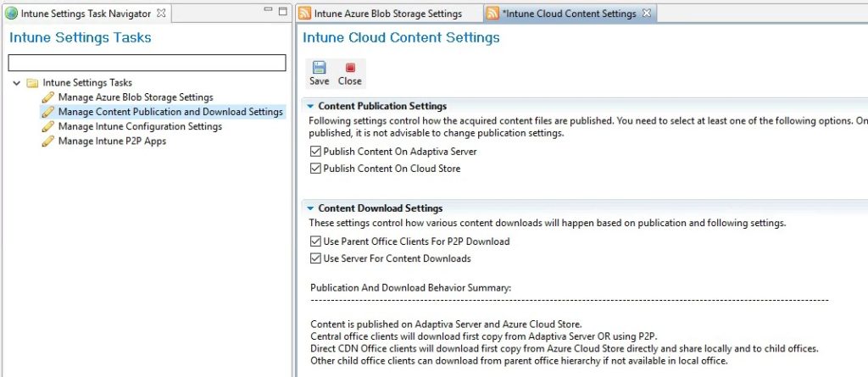Select the Intune Cloud Content Settings tab

pyautogui.click(x=569, y=14)
